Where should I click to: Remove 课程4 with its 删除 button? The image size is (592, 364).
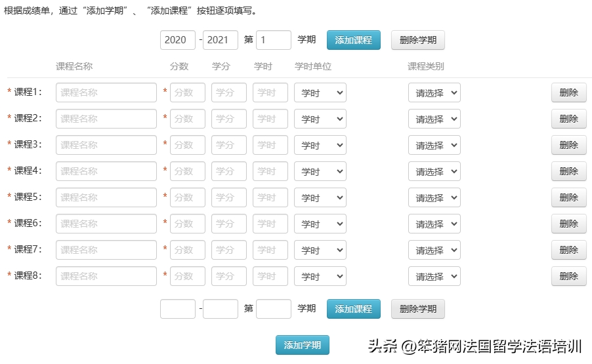(568, 172)
